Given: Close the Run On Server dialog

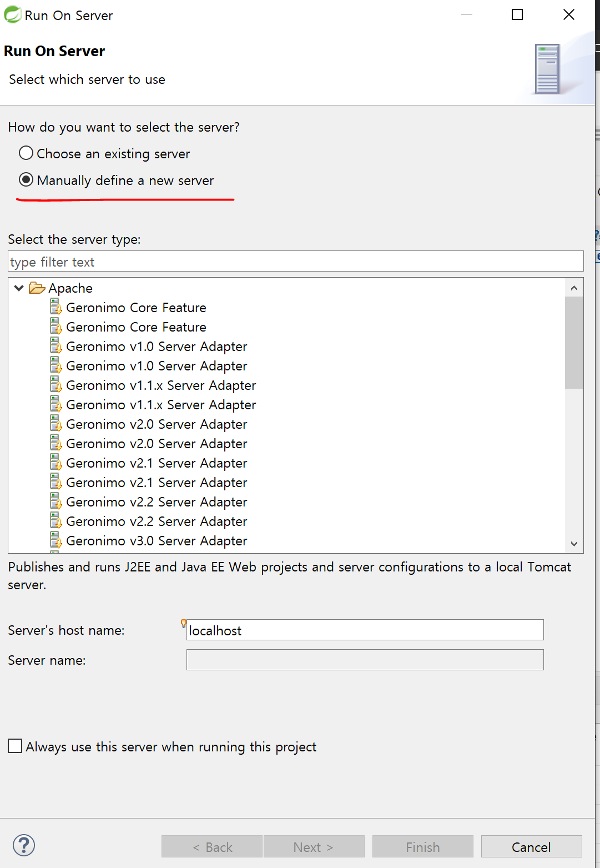Looking at the screenshot, I should [569, 14].
